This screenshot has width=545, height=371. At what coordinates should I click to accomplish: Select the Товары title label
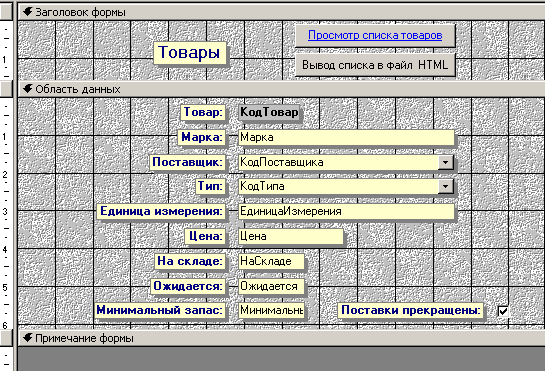pyautogui.click(x=189, y=53)
